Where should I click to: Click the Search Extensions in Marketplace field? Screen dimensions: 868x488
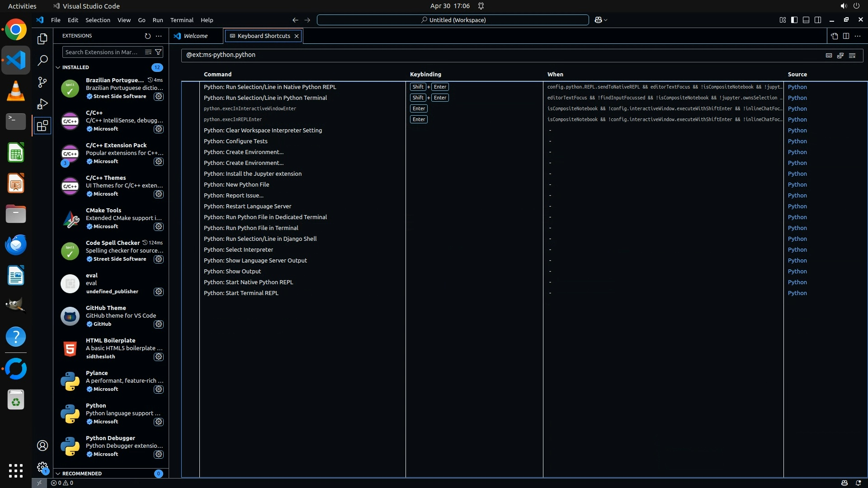pos(102,52)
